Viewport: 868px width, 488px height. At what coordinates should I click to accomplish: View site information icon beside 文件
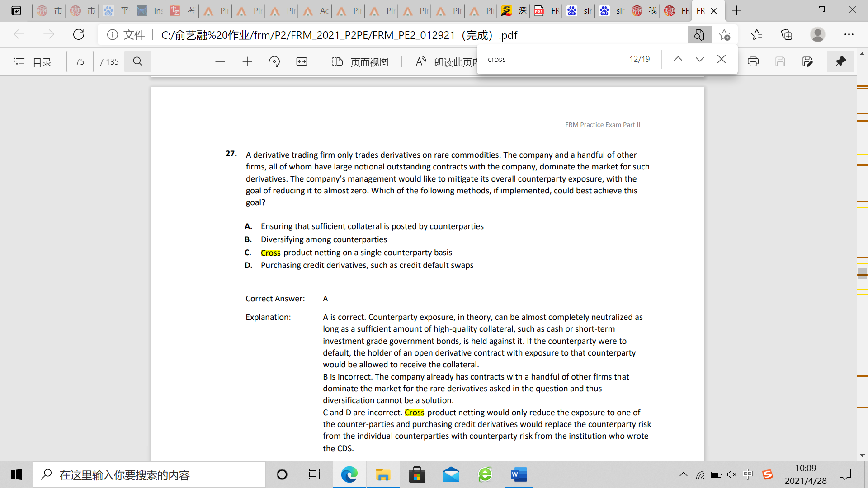[113, 35]
